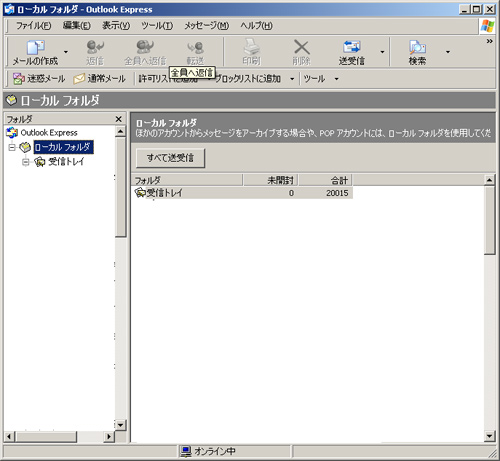Click 許可リストに追加 toolbar button
This screenshot has height=461, width=500.
pyautogui.click(x=168, y=79)
